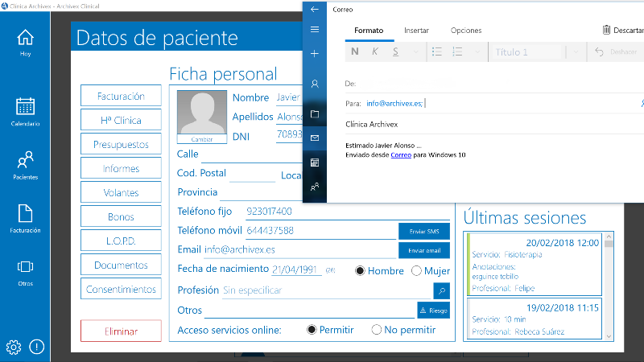Open the Otros sidebar icon

click(x=25, y=273)
